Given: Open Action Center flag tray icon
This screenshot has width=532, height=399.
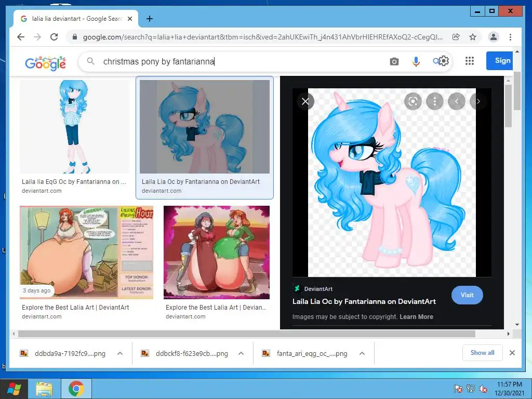Looking at the screenshot, I should click(x=458, y=389).
